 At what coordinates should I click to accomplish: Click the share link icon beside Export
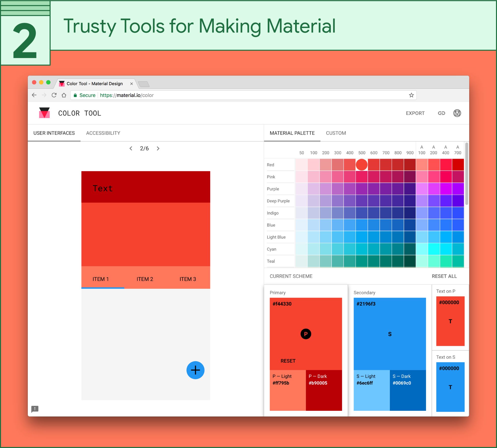point(441,113)
